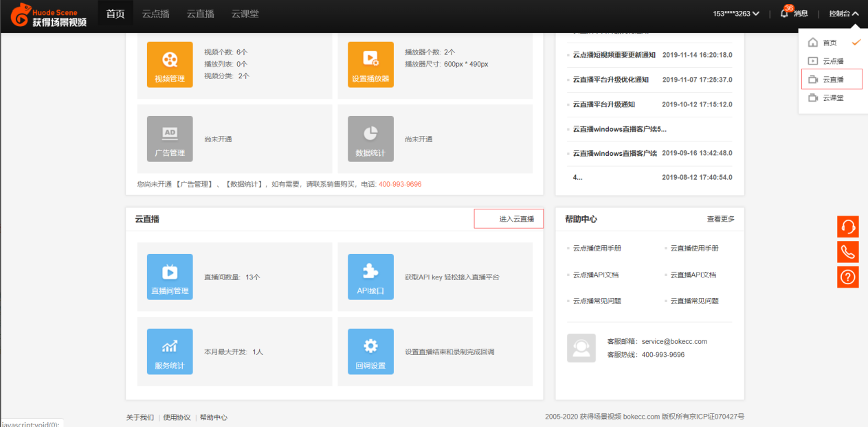
Task: Click the API接口 puzzle icon
Action: pyautogui.click(x=370, y=277)
